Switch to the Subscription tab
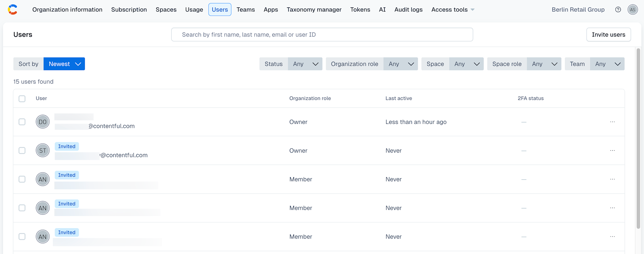 129,9
